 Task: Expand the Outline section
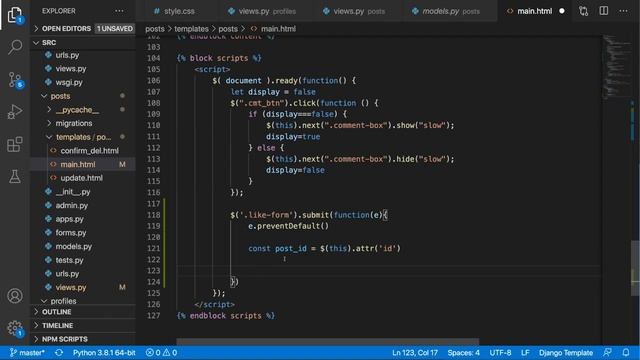coord(83,312)
